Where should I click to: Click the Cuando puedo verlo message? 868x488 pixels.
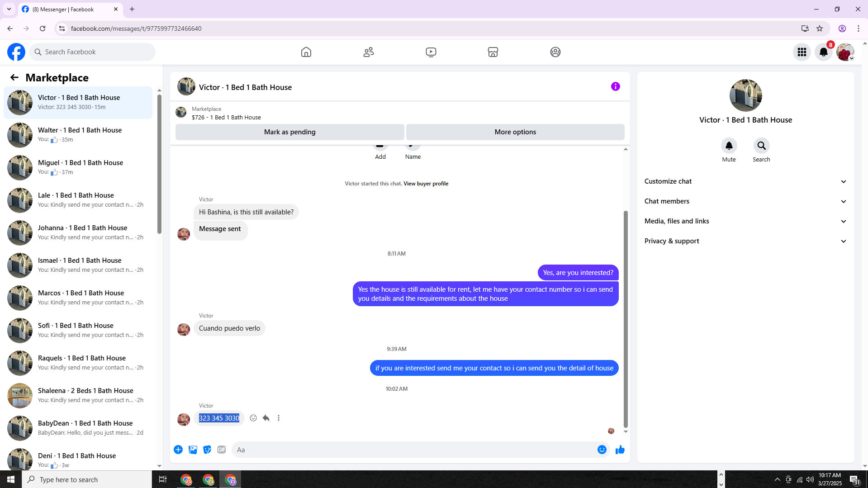click(x=229, y=328)
